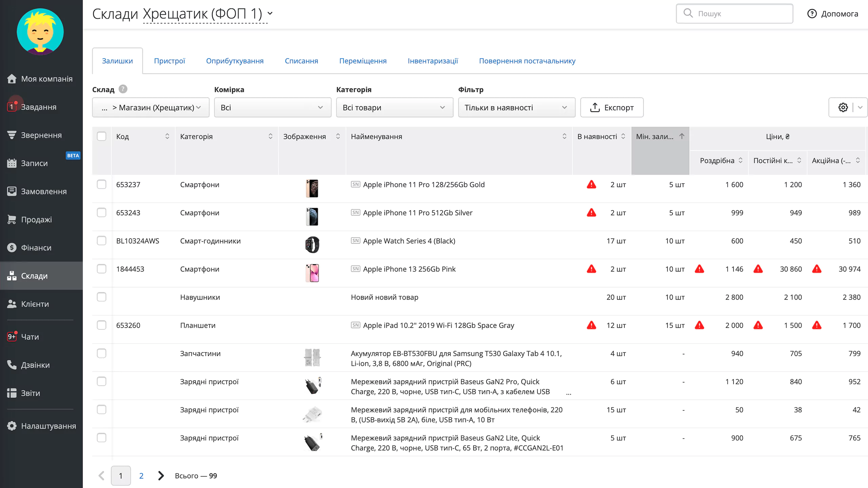868x488 pixels.
Task: Switch to Оприбуткування tab
Action: pos(235,61)
